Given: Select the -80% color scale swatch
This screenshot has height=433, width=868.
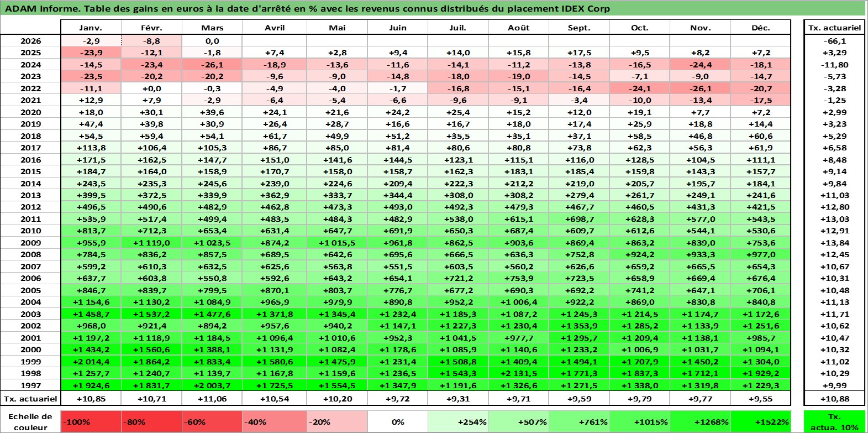Looking at the screenshot, I should point(151,421).
